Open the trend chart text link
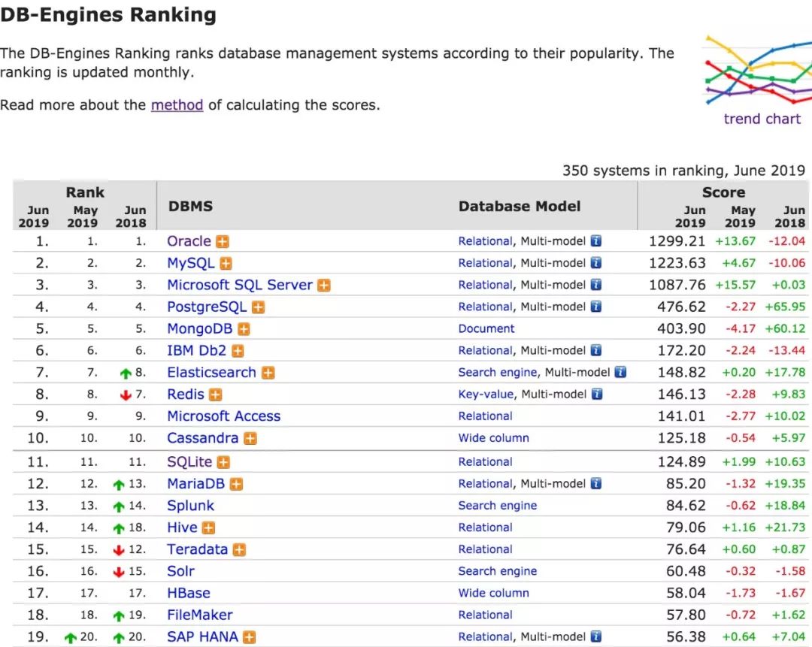This screenshot has width=812, height=647. [762, 119]
